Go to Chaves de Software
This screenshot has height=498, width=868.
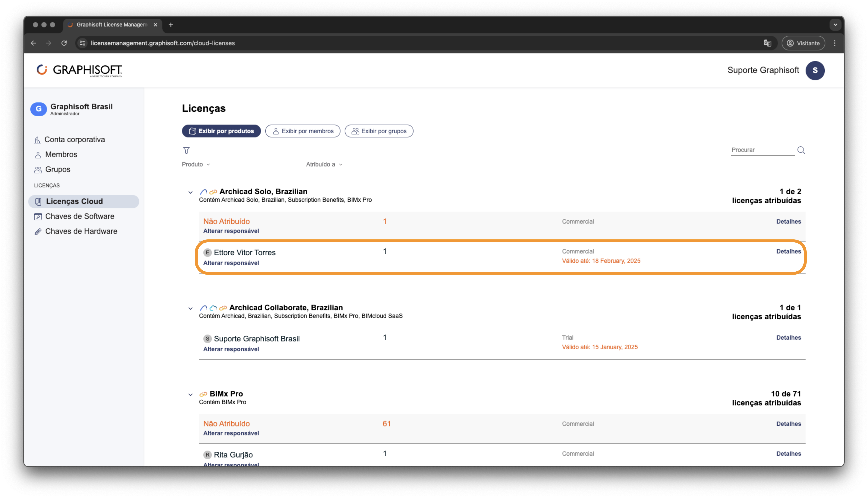tap(80, 216)
